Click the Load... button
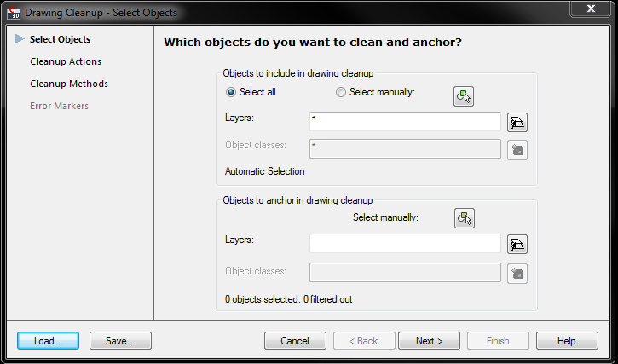The height and width of the screenshot is (364, 618). coord(48,341)
